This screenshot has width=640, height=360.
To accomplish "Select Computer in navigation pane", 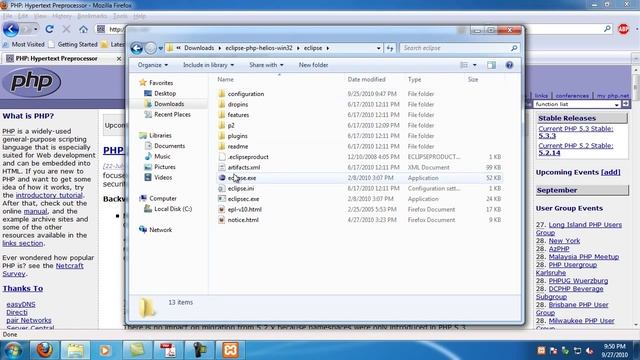I will (162, 198).
